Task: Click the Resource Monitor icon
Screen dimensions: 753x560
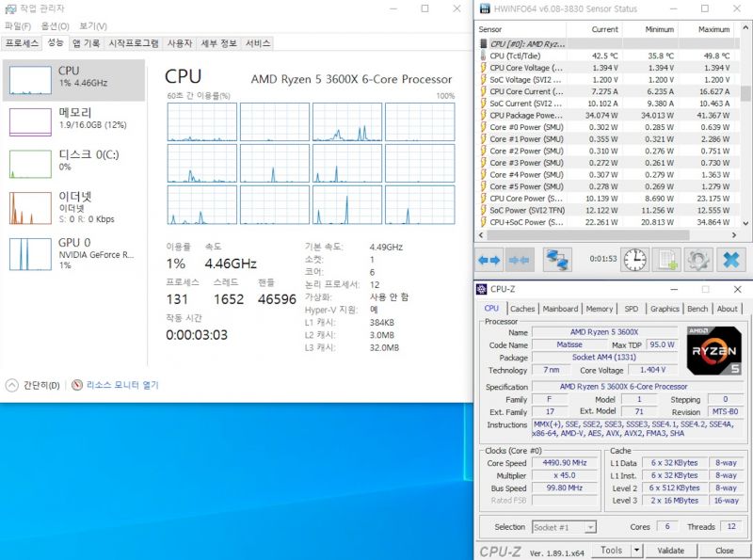Action: coord(77,385)
